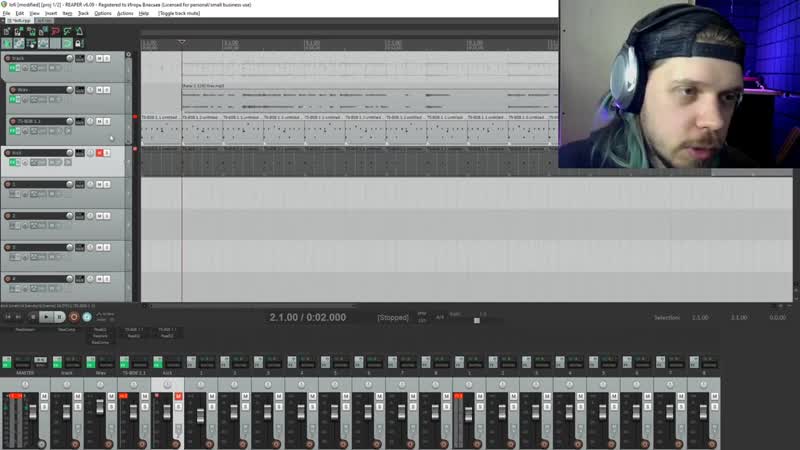
Task: Unmute the Kick track in track panel
Action: [99, 153]
